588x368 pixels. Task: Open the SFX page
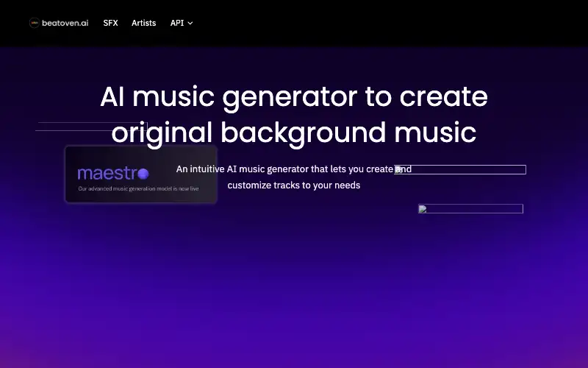(x=111, y=23)
